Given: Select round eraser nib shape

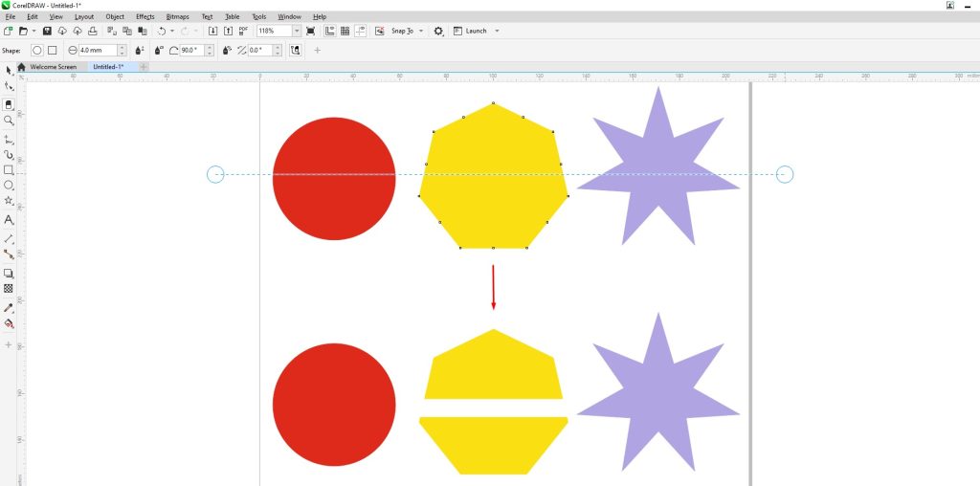Looking at the screenshot, I should point(37,50).
